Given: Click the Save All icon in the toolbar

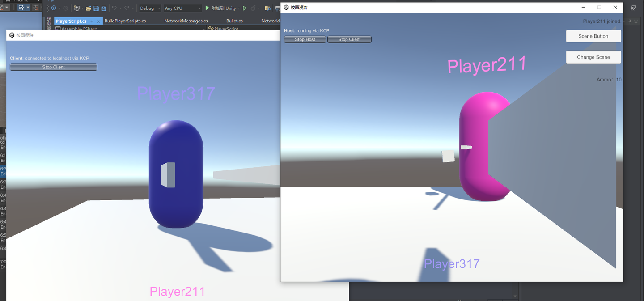Looking at the screenshot, I should coord(104,8).
